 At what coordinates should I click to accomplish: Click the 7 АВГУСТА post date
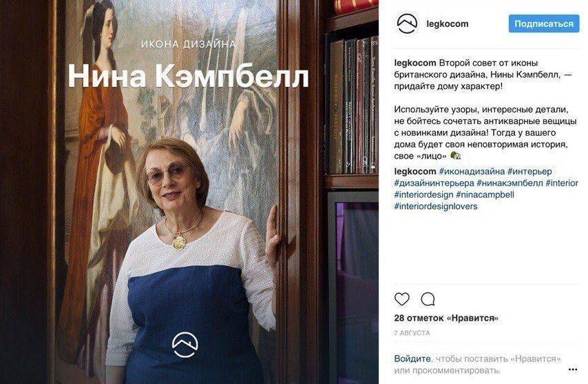pyautogui.click(x=412, y=333)
